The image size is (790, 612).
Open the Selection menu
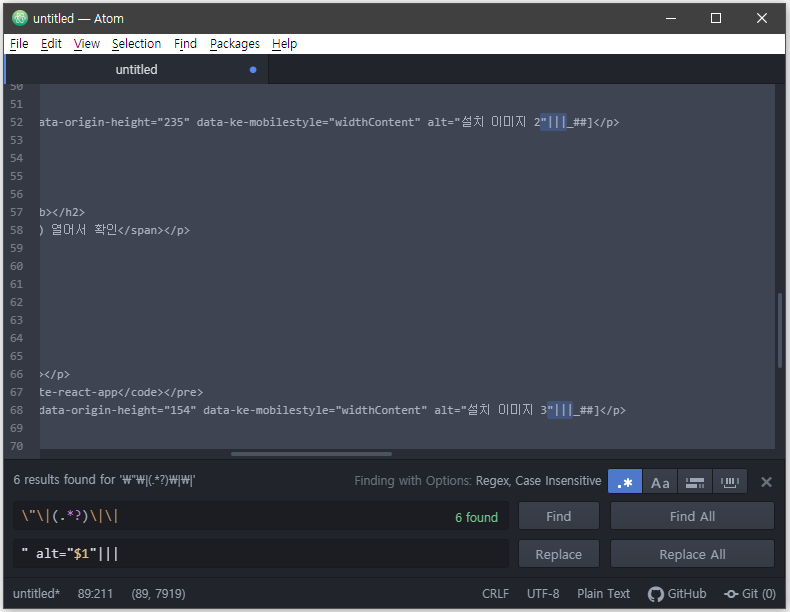(x=136, y=44)
